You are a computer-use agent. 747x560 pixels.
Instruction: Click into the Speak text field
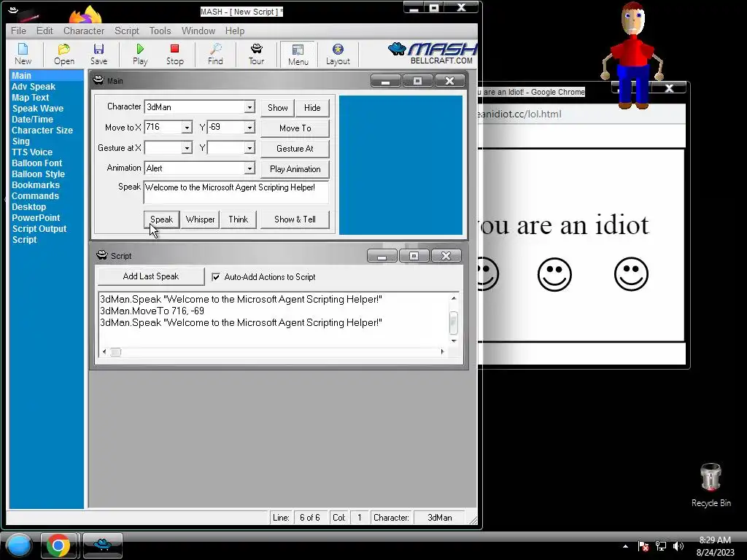[x=236, y=192]
